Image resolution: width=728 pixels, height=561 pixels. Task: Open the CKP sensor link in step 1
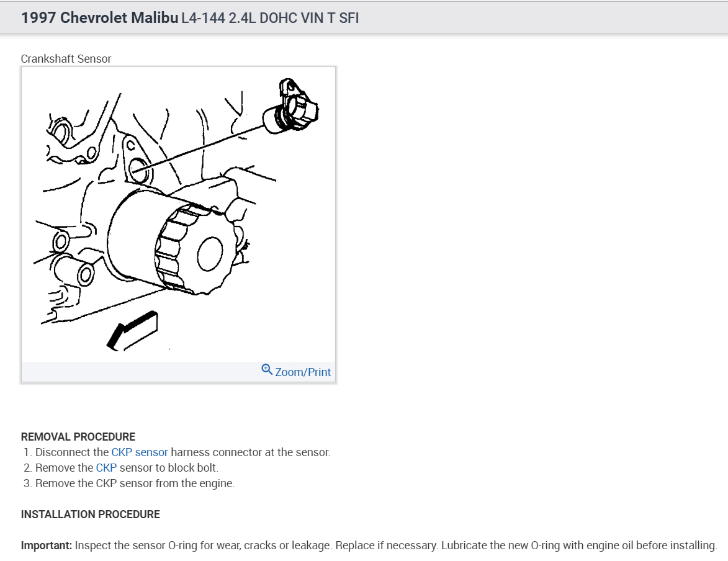point(139,452)
